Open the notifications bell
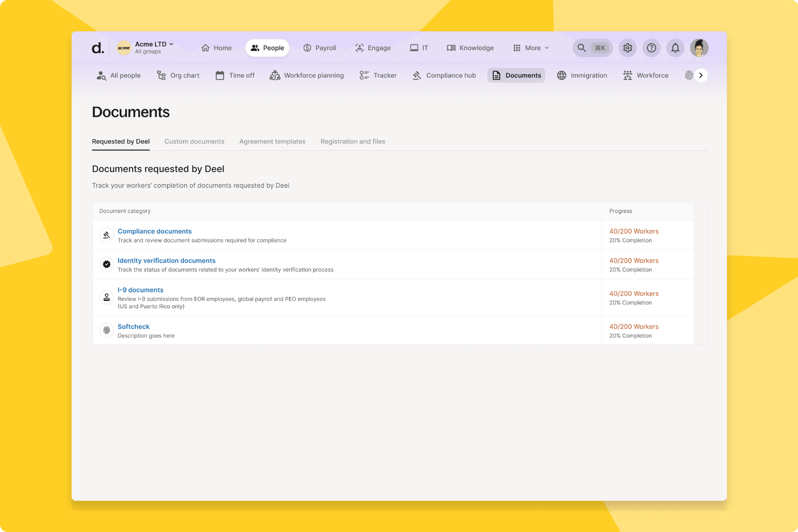Image resolution: width=798 pixels, height=532 pixels. [675, 47]
